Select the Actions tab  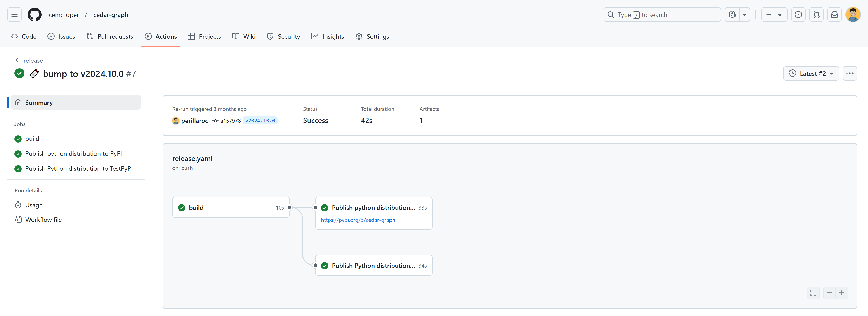(161, 36)
